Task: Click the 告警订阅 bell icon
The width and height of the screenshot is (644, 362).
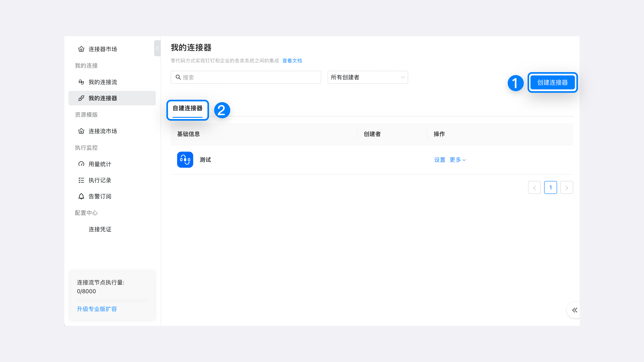Action: click(81, 196)
